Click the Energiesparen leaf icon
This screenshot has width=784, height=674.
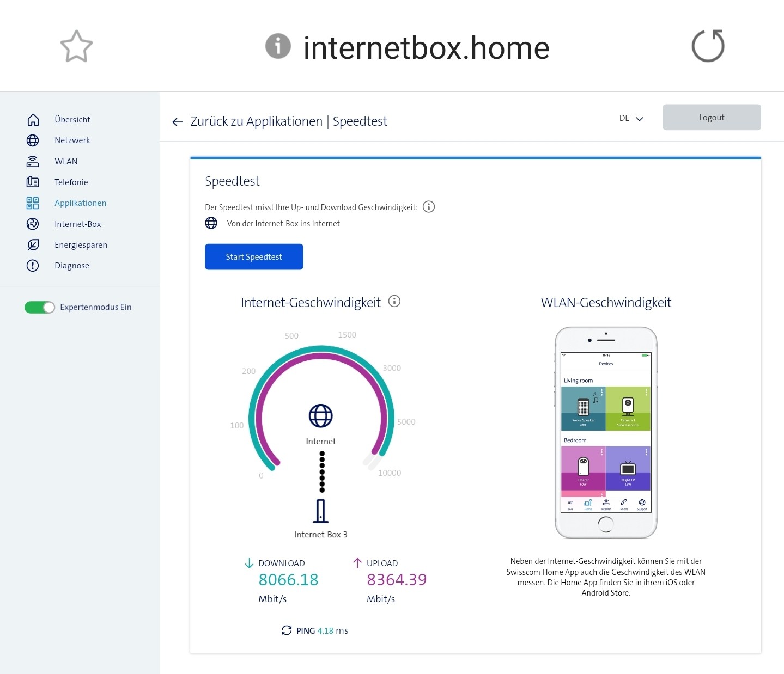[33, 244]
